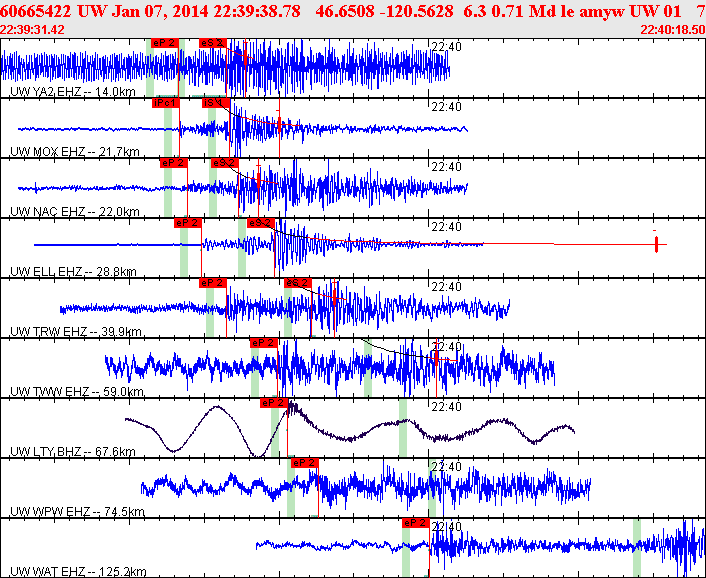The height and width of the screenshot is (578, 706).
Task: Select the eS 2 pick flag on NAC trace
Action: click(x=225, y=163)
